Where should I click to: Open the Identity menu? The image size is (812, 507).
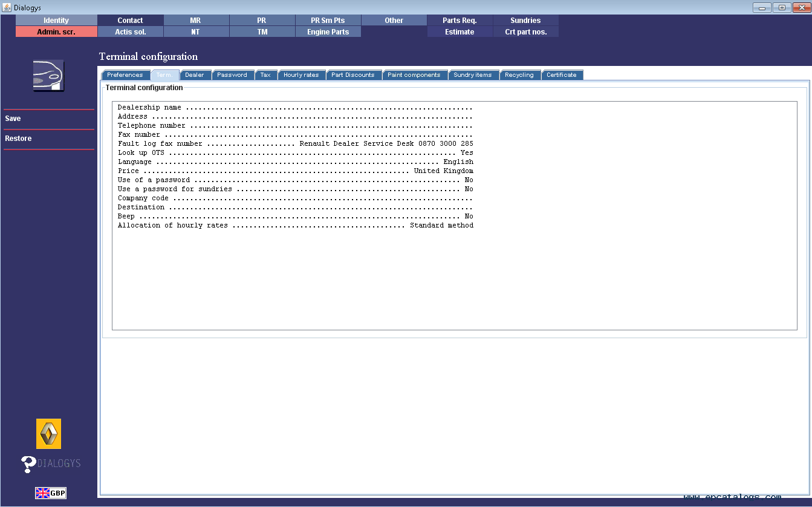(x=56, y=21)
